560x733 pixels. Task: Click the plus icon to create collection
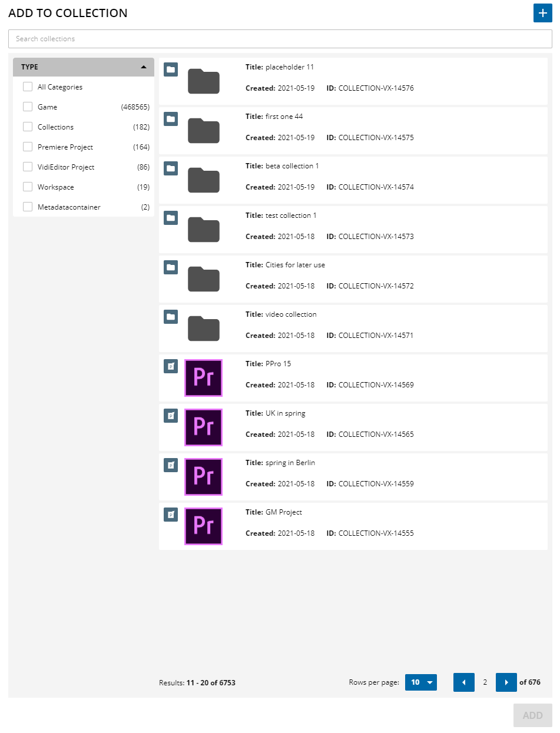point(542,13)
